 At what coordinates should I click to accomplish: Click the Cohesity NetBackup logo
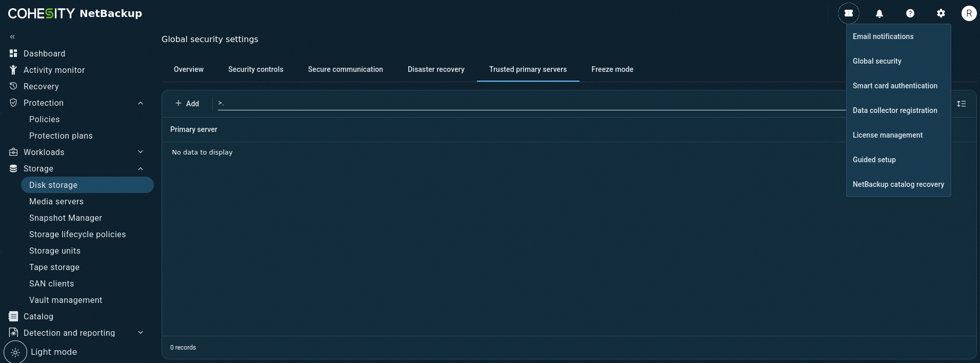pyautogui.click(x=75, y=13)
